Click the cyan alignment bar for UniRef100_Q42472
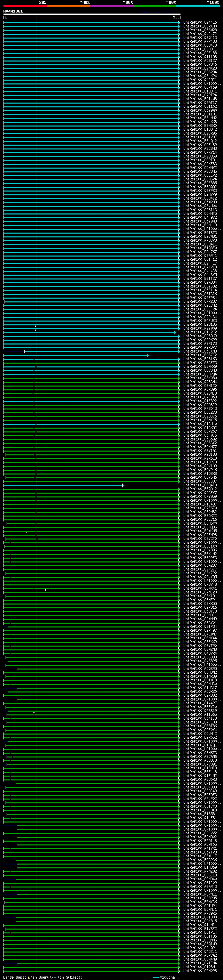 (92, 34)
